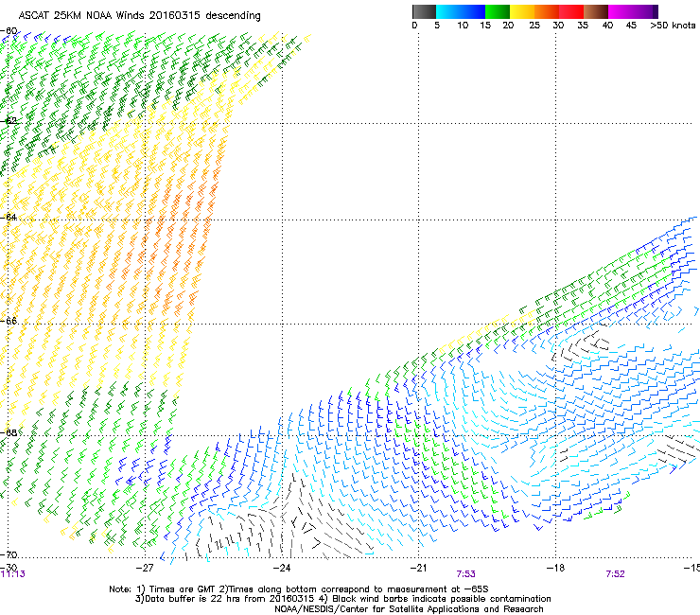Click the '35' label under the color bar
Image resolution: width=700 pixels, height=615 pixels.
(583, 26)
